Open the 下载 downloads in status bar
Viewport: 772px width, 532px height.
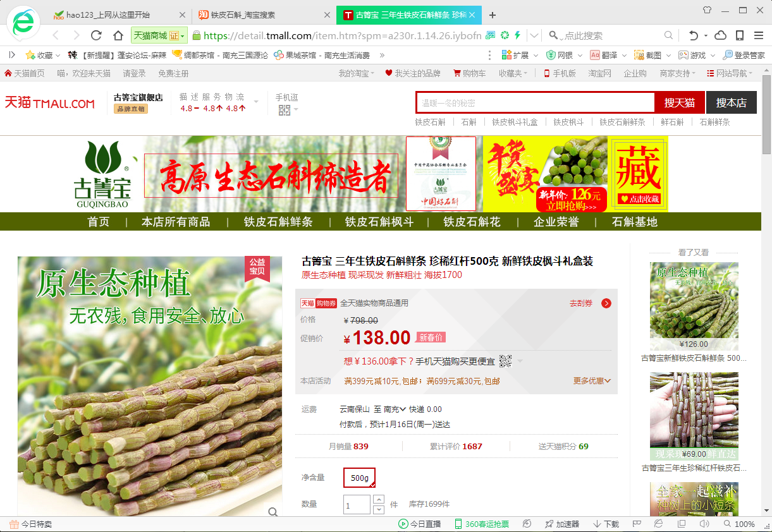pos(606,524)
